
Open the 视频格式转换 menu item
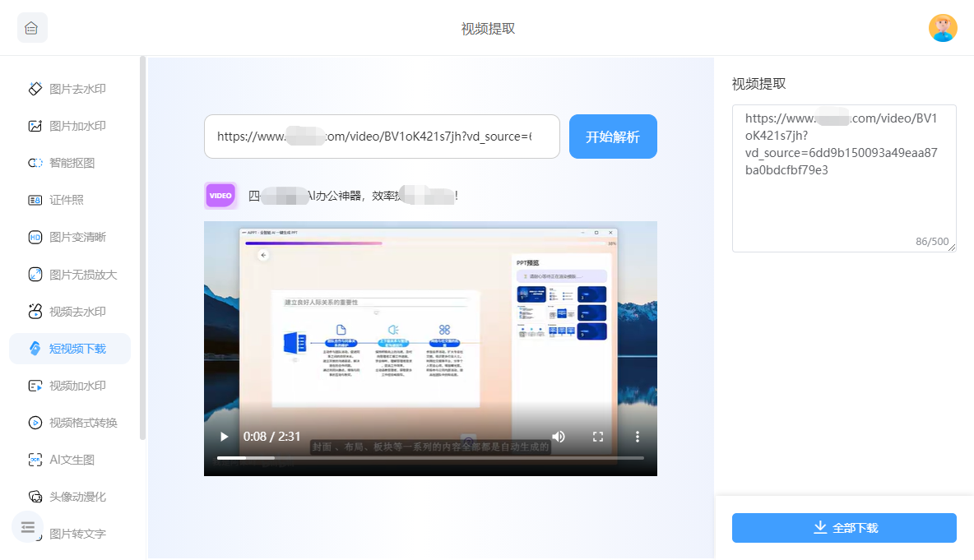(83, 423)
